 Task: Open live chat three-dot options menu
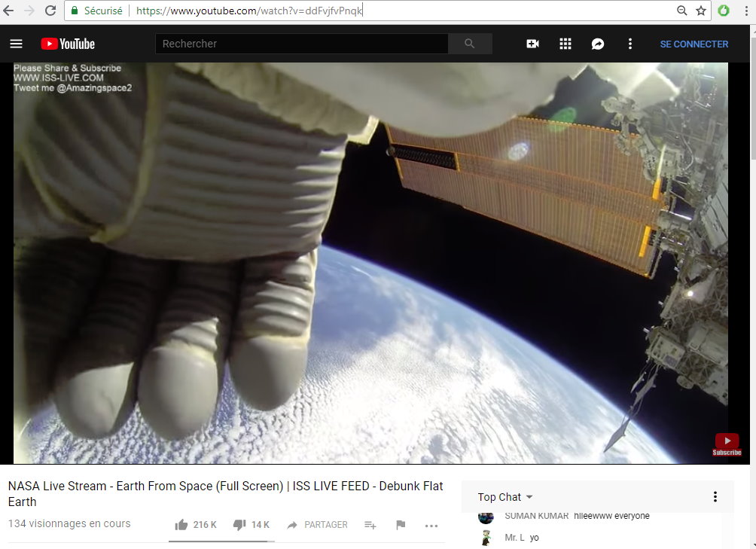[x=715, y=496]
